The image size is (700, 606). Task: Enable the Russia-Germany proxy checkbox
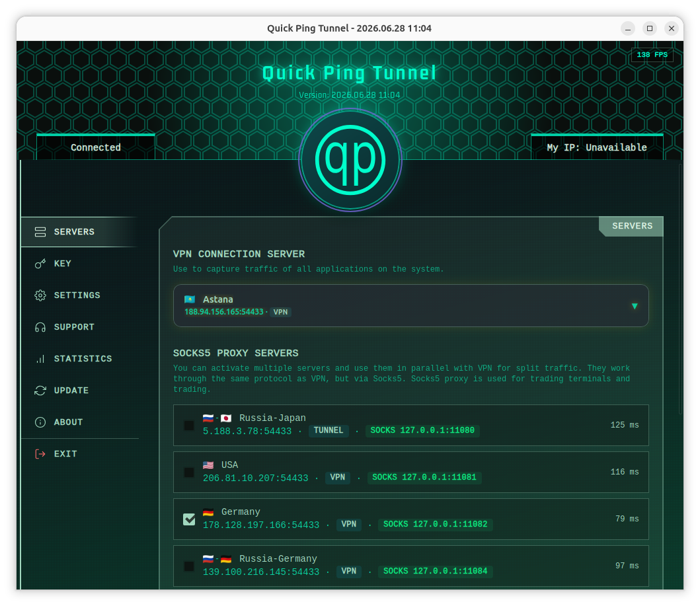pos(189,566)
